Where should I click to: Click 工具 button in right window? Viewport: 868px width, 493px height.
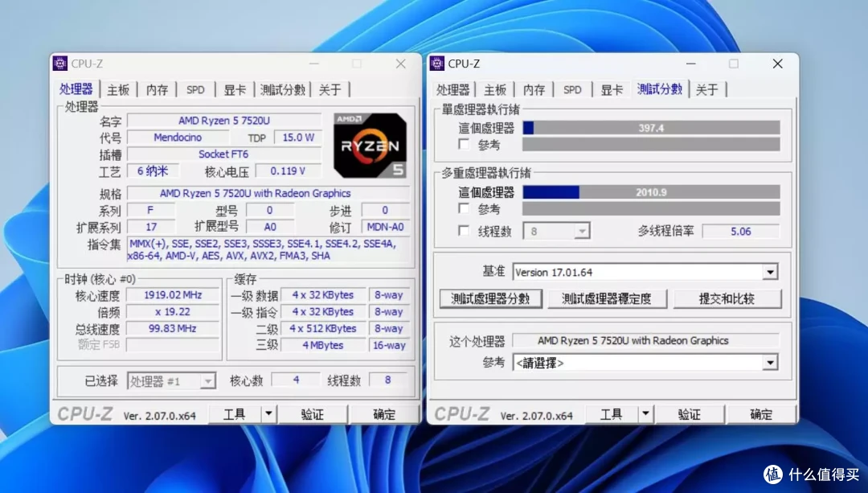coord(611,414)
